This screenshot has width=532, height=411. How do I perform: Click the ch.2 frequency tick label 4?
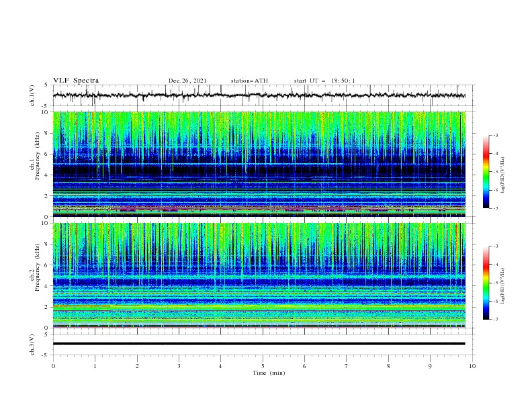[48, 286]
